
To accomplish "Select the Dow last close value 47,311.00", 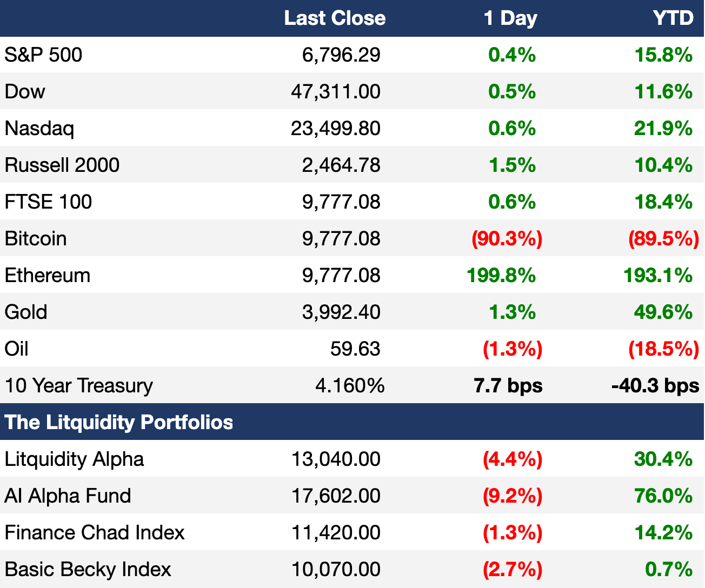I will coord(336,91).
